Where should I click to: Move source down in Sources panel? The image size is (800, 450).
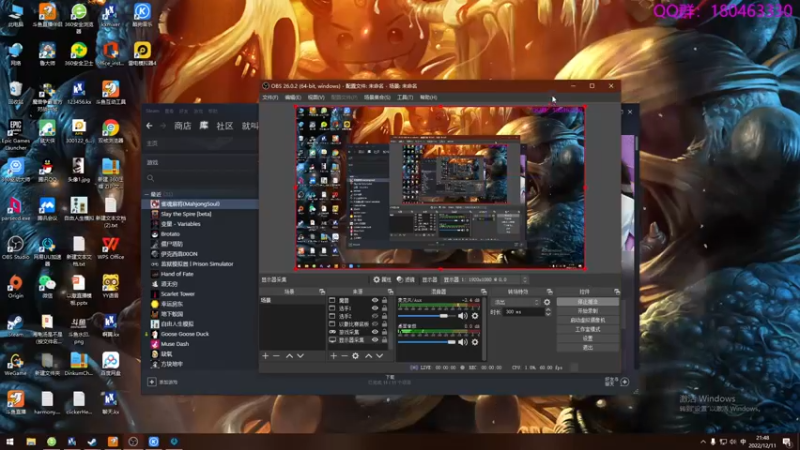coord(380,356)
